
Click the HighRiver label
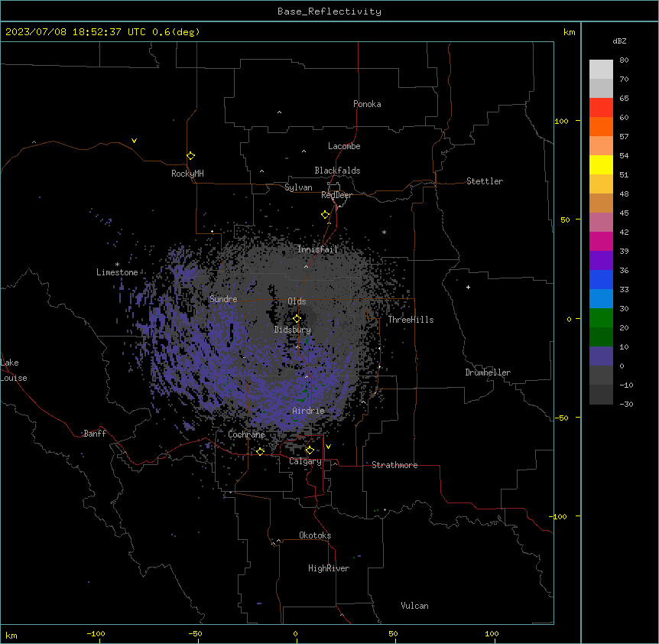tap(329, 568)
